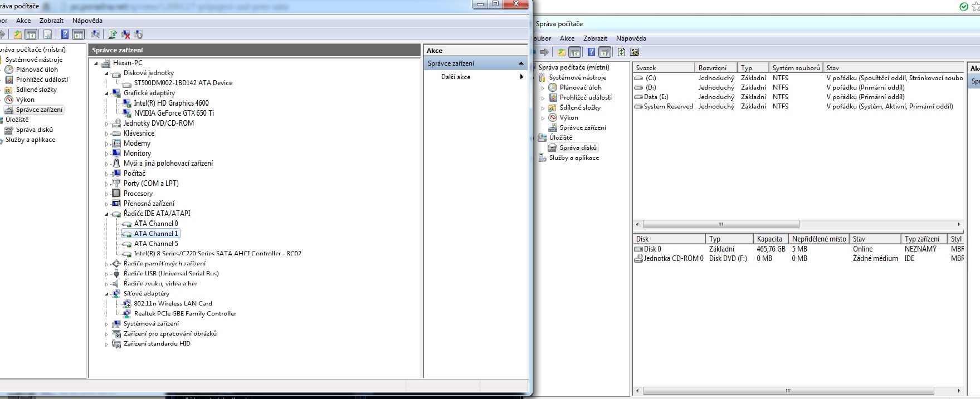Image resolution: width=980 pixels, height=399 pixels.
Task: Collapse the Diskové jednotky category
Action: point(106,73)
